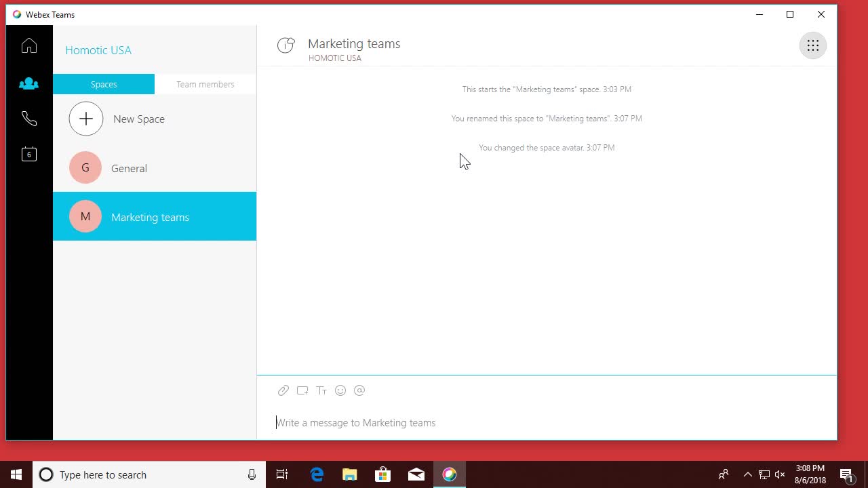Click the taskbar search box
868x488 pixels.
tap(149, 474)
